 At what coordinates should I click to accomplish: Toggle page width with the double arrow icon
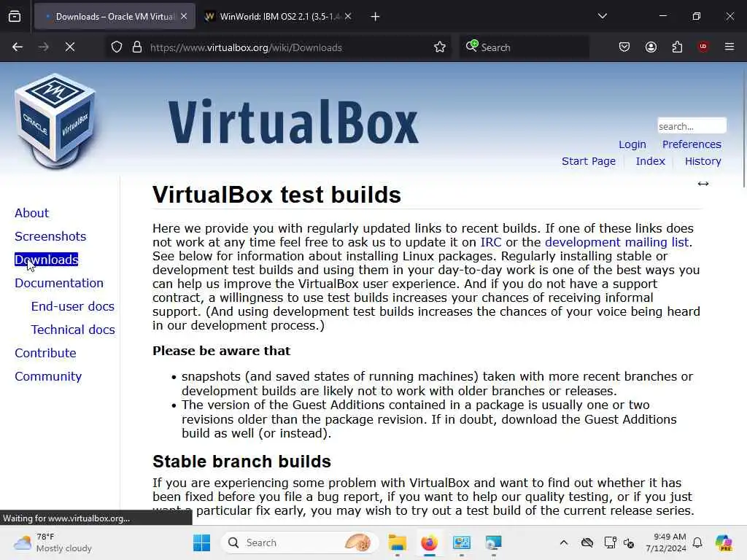[703, 184]
